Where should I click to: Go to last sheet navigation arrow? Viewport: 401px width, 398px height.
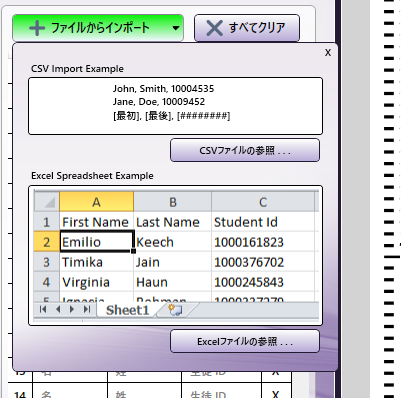coord(87,309)
